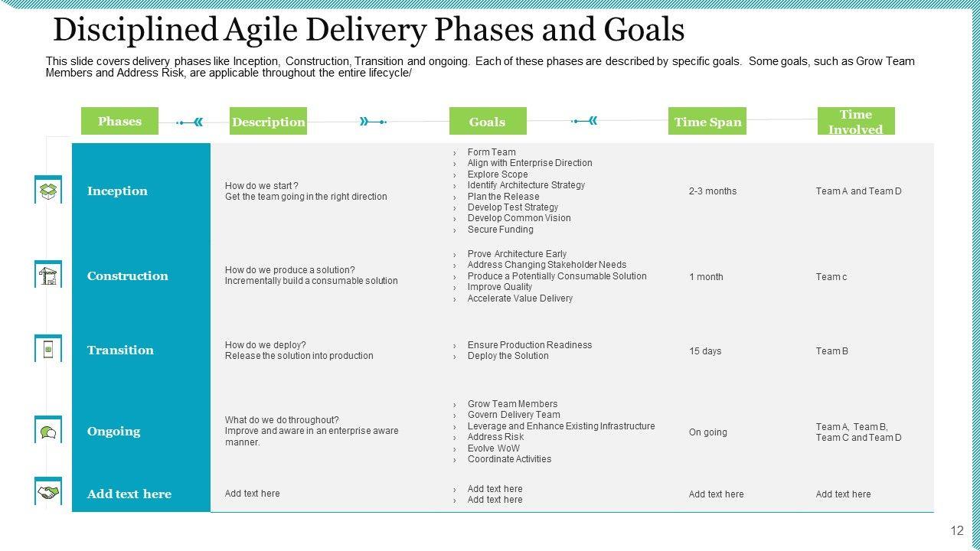The image size is (980, 551).
Task: Click the slide title text
Action: click(368, 30)
